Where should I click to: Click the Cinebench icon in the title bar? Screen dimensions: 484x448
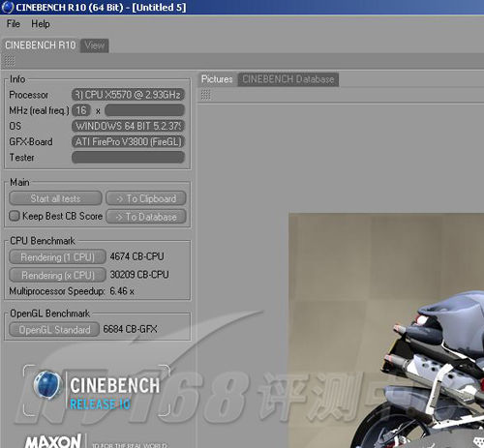coord(7,7)
